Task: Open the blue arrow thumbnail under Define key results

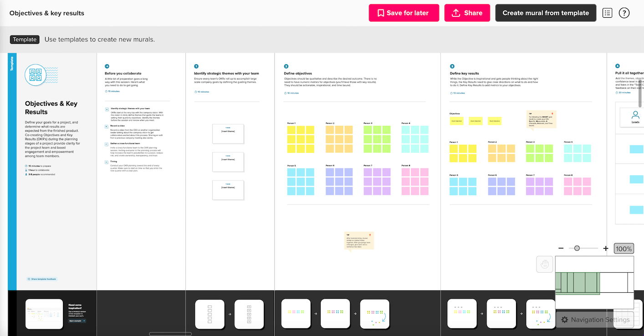Action: tap(541, 314)
